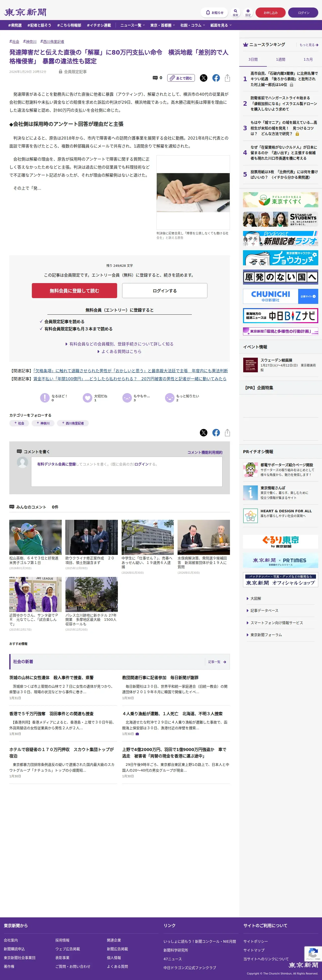Select the 3日間 ranking tab
Viewport: 322px width, 980px height.
253,59
